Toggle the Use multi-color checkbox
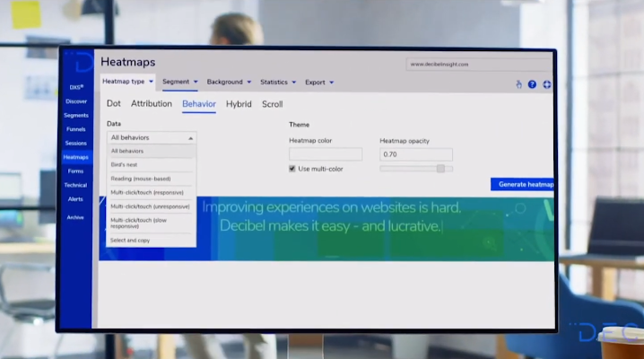 [x=292, y=169]
